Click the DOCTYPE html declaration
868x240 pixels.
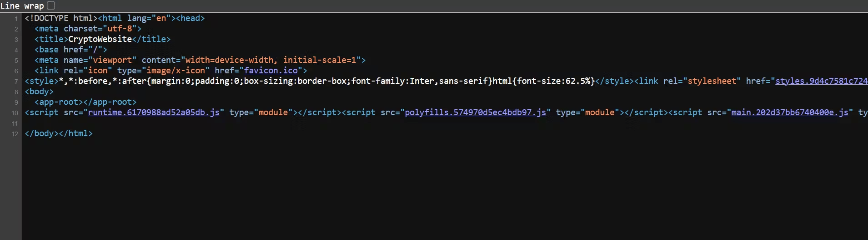click(61, 18)
